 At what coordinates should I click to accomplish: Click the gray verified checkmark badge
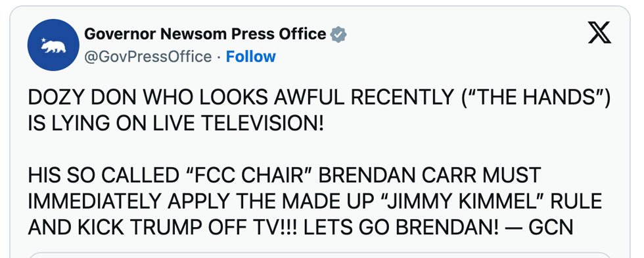coord(338,35)
